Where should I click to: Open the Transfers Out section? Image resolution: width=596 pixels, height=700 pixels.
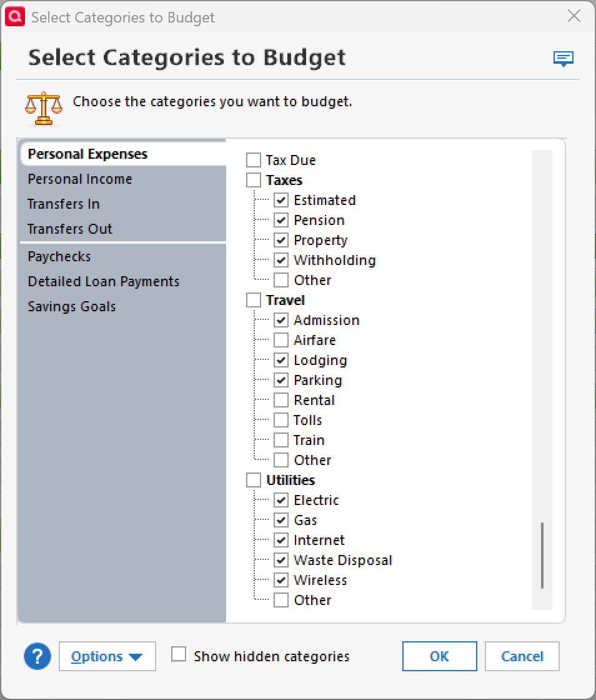point(70,229)
